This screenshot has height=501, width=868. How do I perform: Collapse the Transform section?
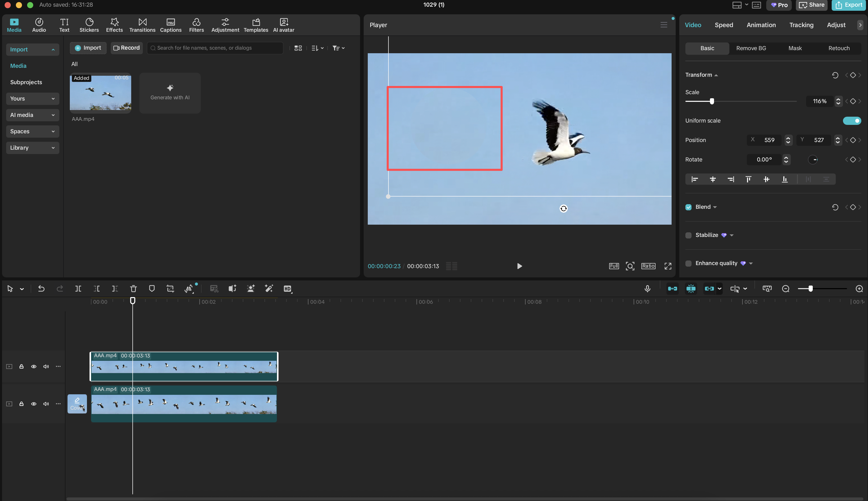716,75
